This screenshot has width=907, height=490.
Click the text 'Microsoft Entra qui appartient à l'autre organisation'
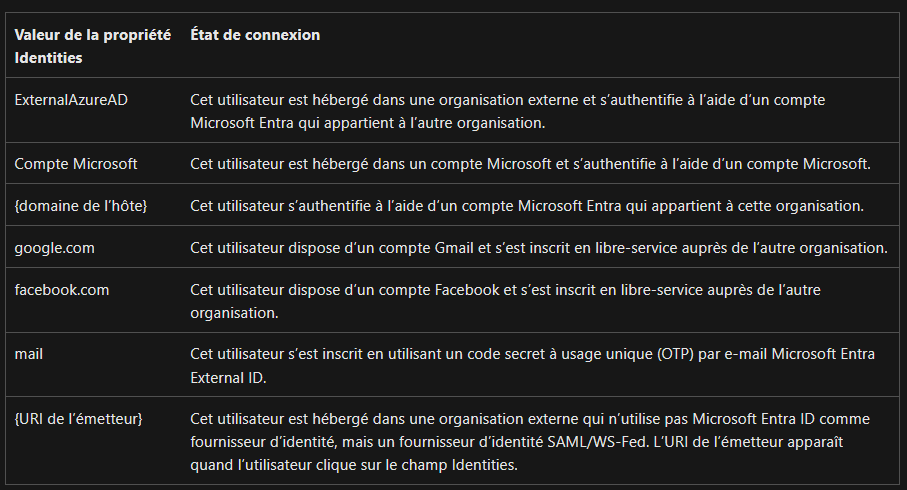pos(367,123)
